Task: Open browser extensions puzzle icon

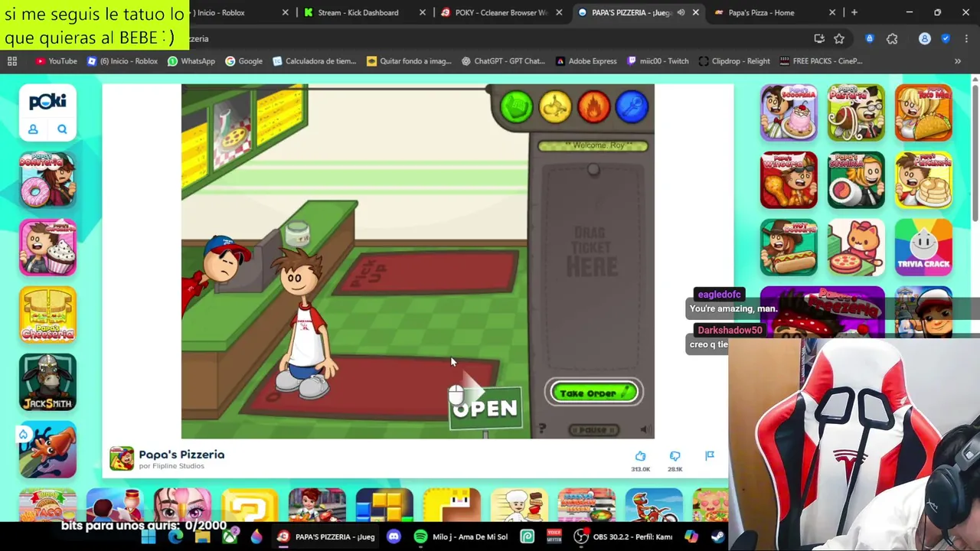Action: tap(892, 38)
